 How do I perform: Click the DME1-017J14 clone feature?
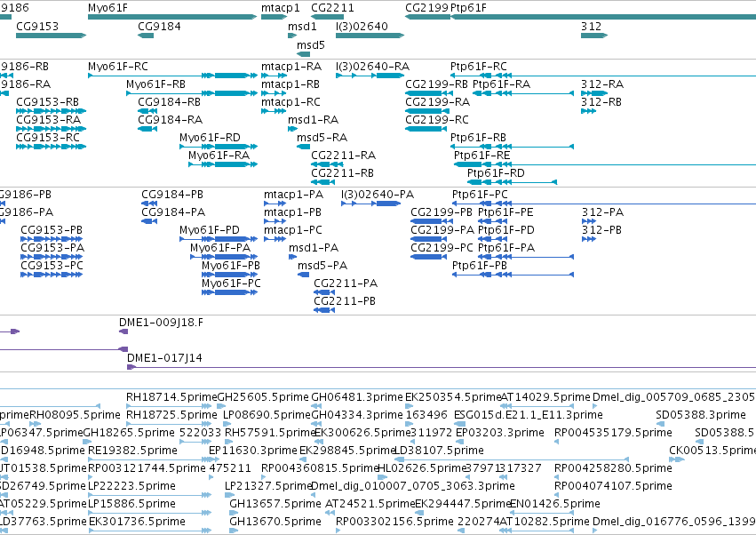442,367
